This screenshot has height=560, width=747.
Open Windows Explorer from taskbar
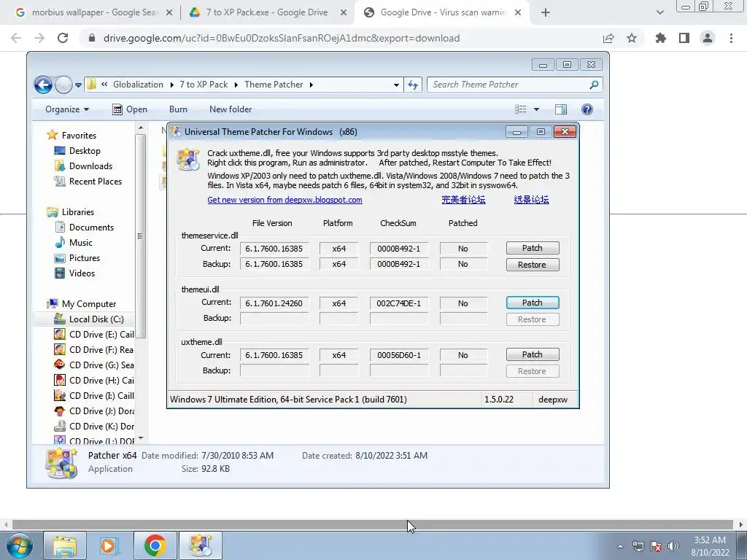point(65,545)
